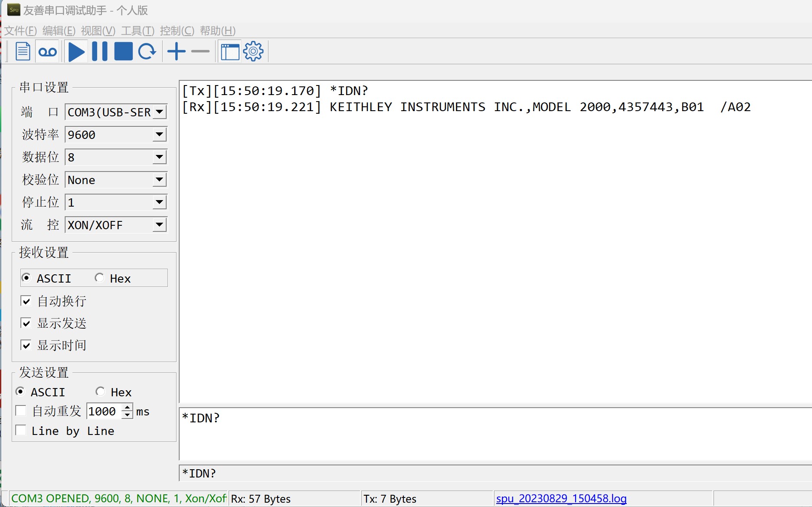Expand the 波特率 9600 baud rate dropdown

pos(160,135)
